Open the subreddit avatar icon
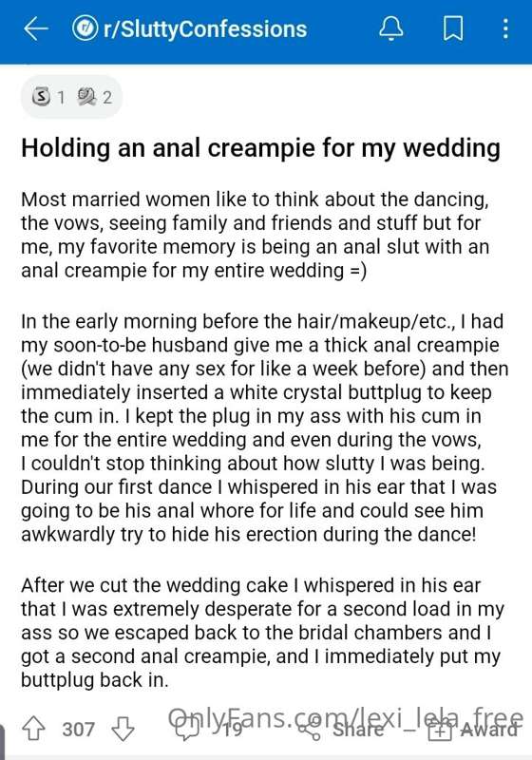This screenshot has height=760, width=532. point(85,28)
